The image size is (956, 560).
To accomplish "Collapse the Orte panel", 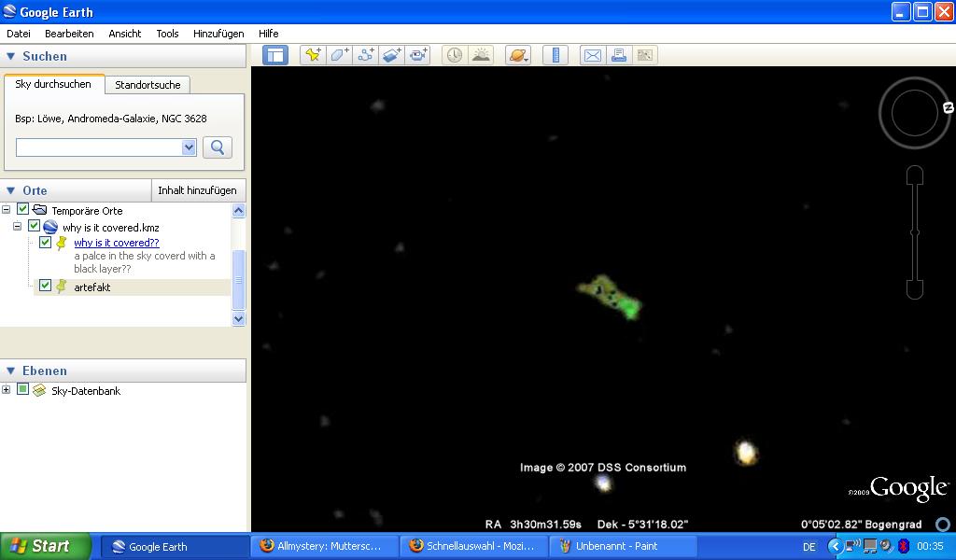I will [x=10, y=190].
